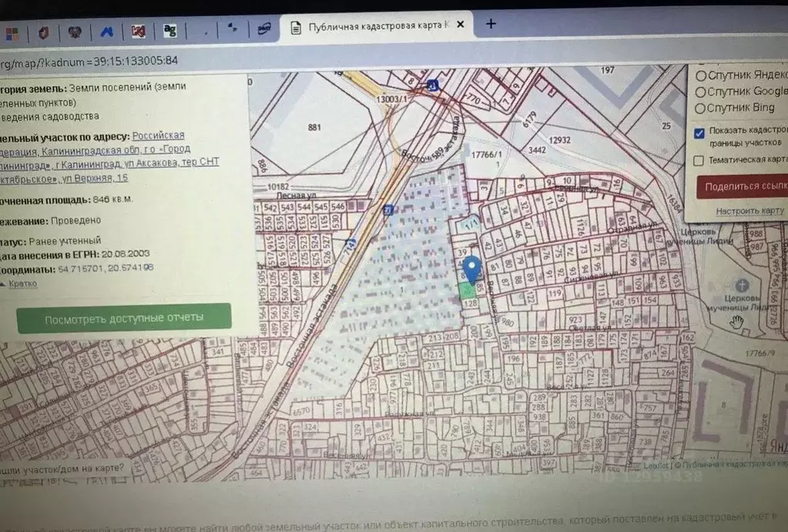This screenshot has width=788, height=532.
Task: Select the Спутник Яндекс radio option
Action: tap(701, 75)
